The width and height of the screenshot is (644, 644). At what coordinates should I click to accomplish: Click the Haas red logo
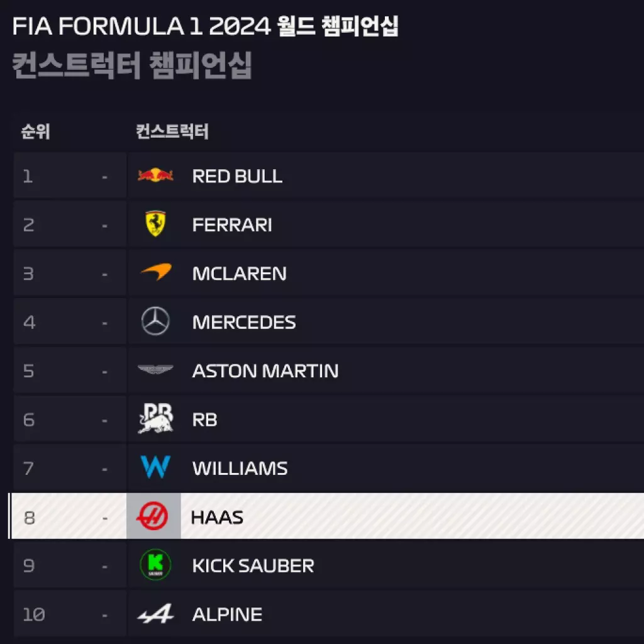coord(153,516)
